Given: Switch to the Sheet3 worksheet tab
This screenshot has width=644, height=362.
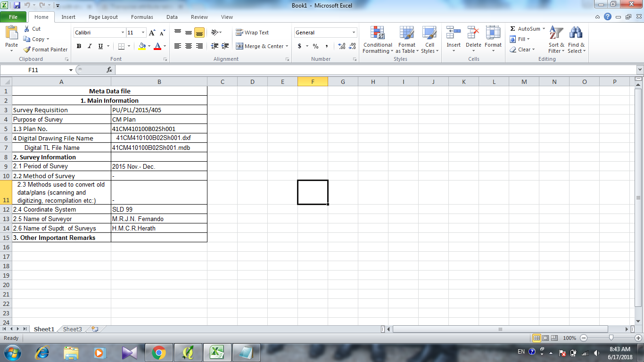Looking at the screenshot, I should (73, 329).
